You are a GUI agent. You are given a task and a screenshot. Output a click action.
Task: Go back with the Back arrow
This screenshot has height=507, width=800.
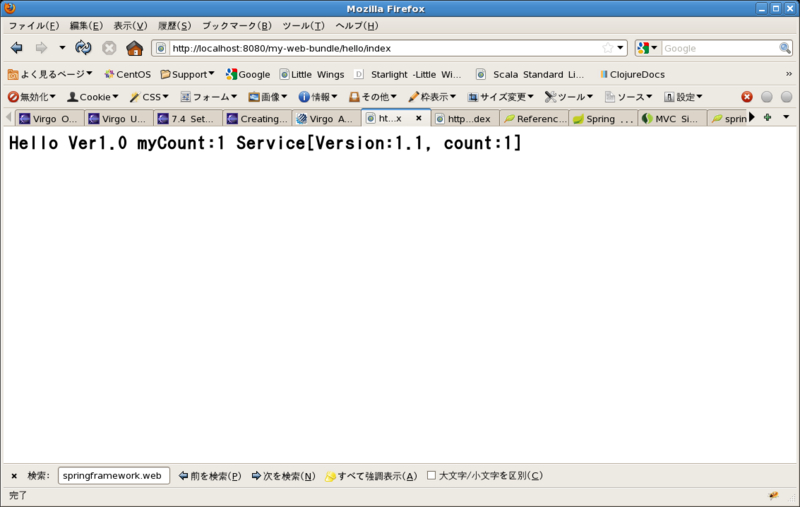16,48
